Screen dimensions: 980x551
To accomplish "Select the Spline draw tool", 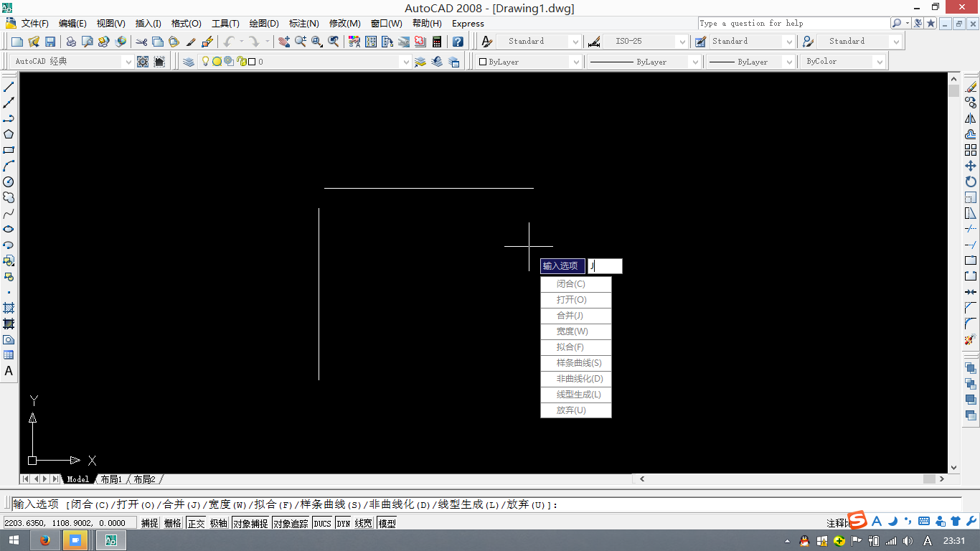I will click(9, 213).
